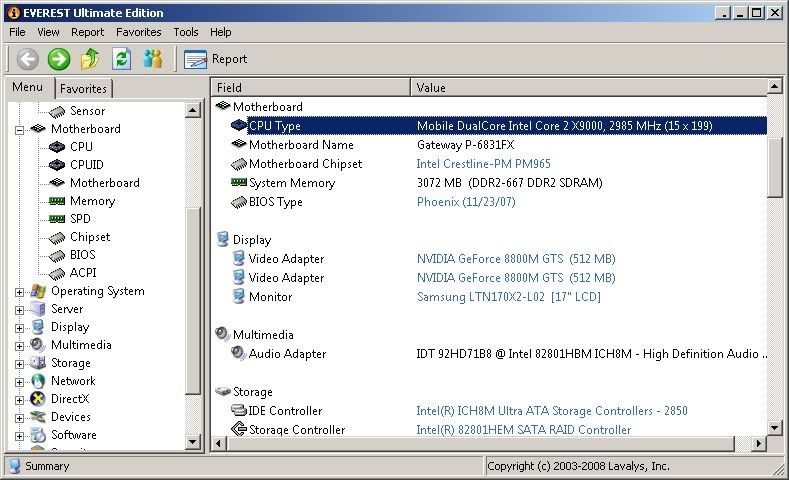Expand the Multimedia tree node
This screenshot has width=789, height=480.
19,346
